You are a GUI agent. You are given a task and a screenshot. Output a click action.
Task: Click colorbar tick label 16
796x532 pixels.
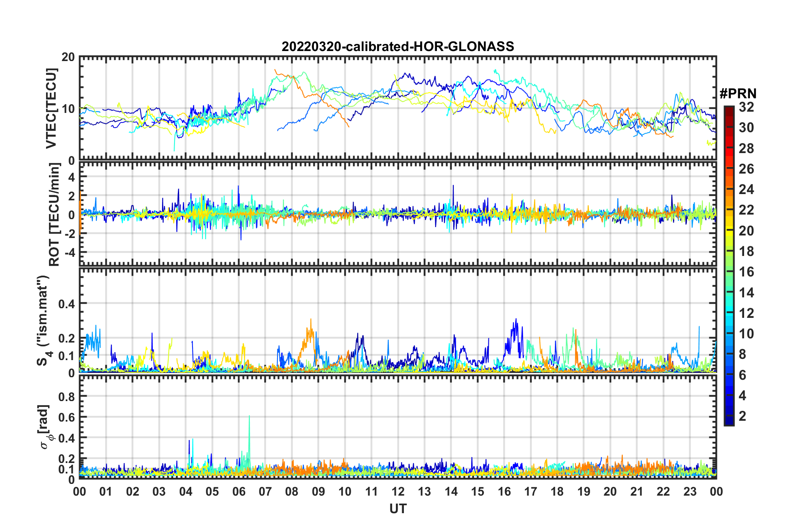point(746,272)
